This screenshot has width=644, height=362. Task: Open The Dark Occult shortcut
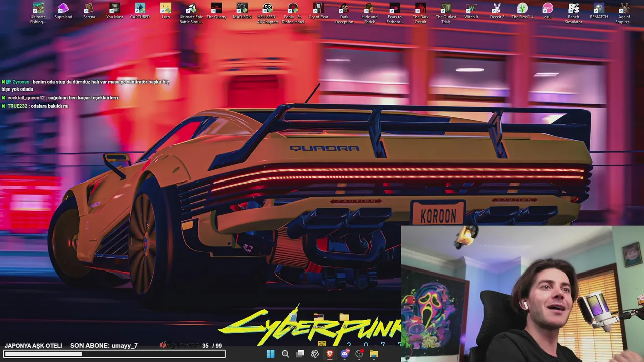(x=420, y=13)
